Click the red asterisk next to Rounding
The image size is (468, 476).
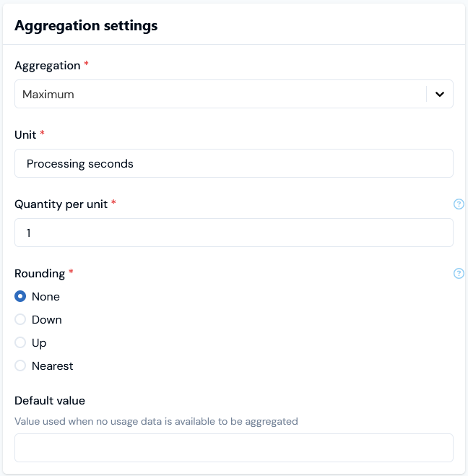tap(71, 273)
